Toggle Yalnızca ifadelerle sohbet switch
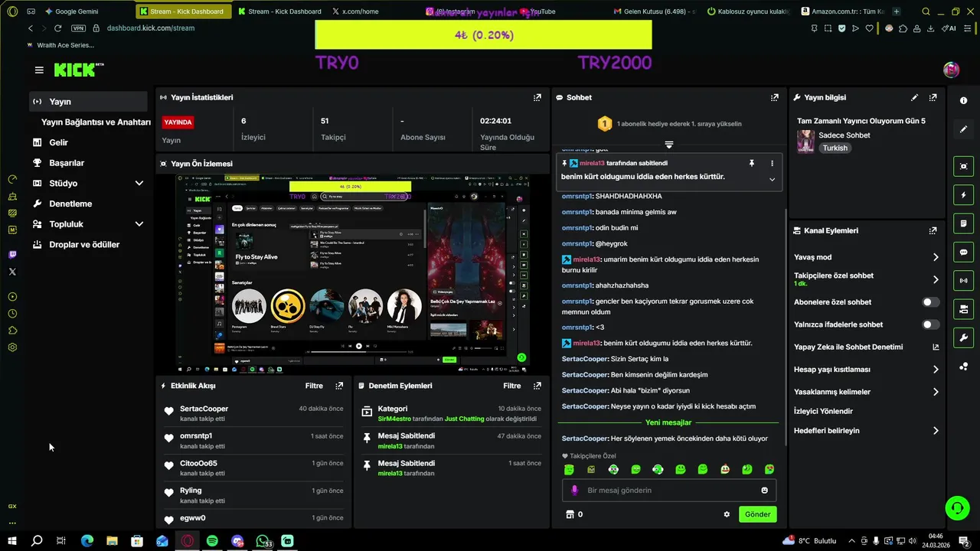This screenshot has height=551, width=980. pyautogui.click(x=931, y=324)
